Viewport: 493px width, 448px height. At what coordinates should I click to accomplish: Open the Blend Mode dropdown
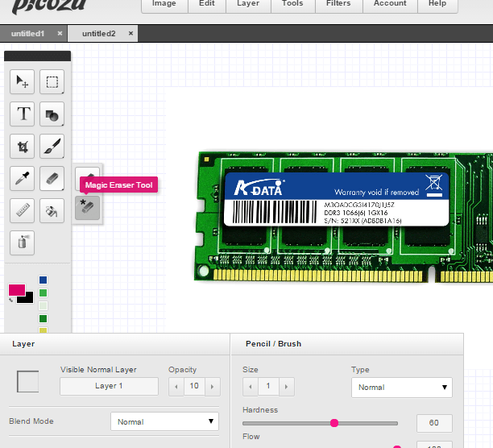pyautogui.click(x=164, y=421)
